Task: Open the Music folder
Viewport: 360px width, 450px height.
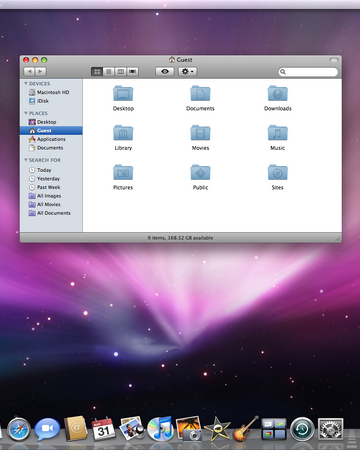Action: point(278,133)
